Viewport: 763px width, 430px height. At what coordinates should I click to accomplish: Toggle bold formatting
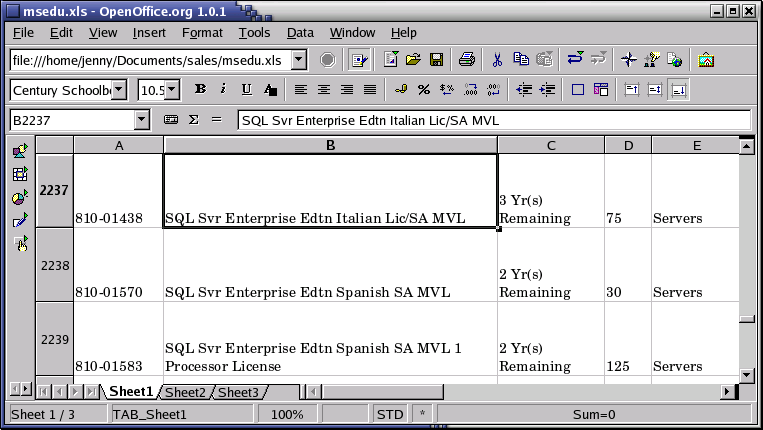tap(200, 90)
